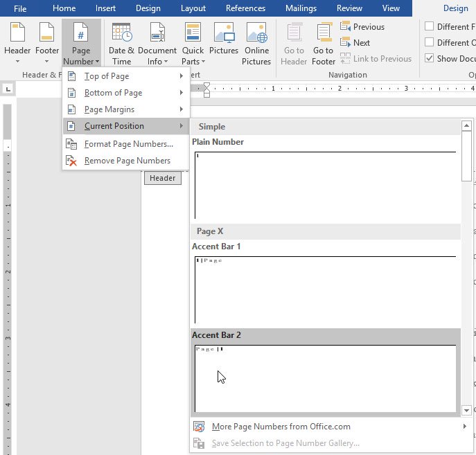476x455 pixels.
Task: Open Format Page Numbers dialog
Action: (x=128, y=144)
